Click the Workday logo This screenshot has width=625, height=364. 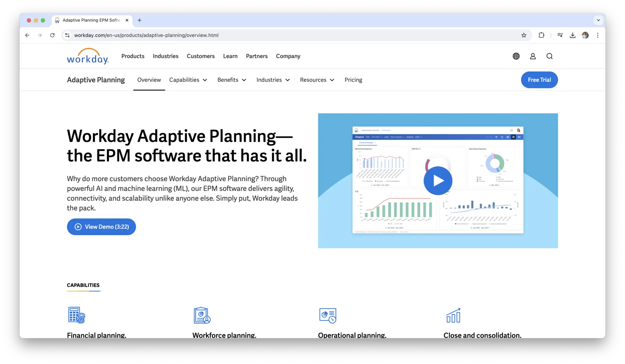[x=88, y=56]
